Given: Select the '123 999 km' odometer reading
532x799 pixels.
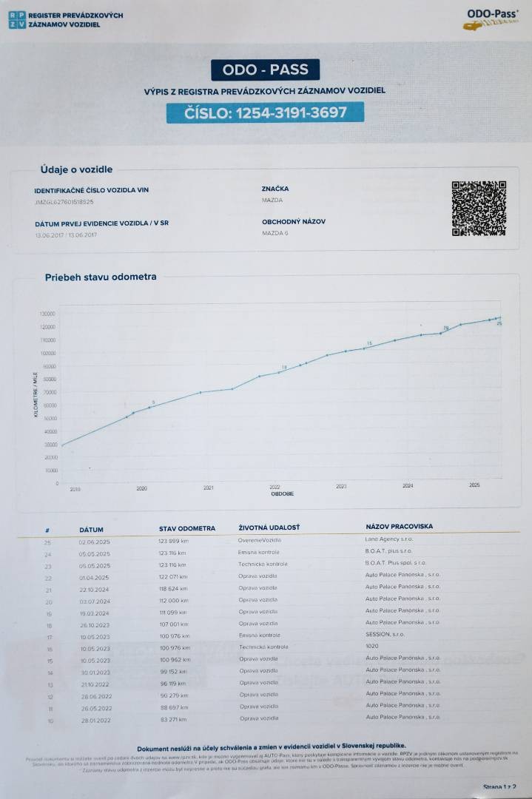Looking at the screenshot, I should click(x=173, y=541).
